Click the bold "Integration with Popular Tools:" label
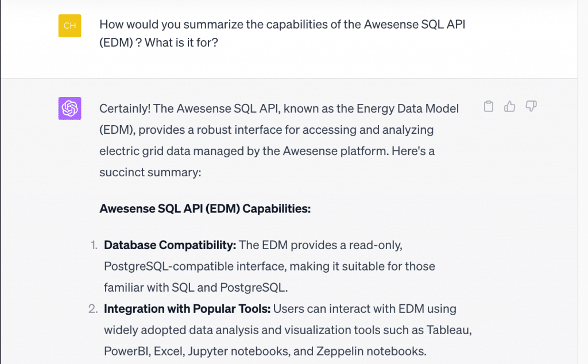 click(x=187, y=309)
